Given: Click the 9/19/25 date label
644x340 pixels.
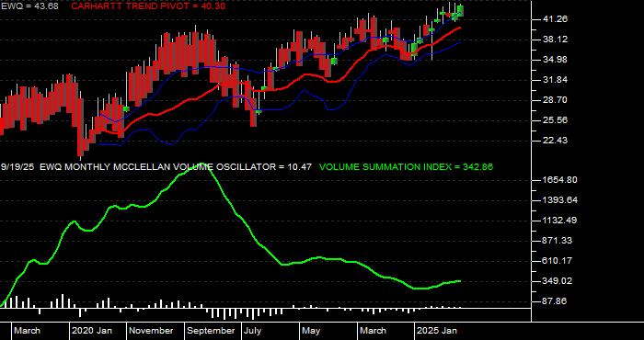Looking at the screenshot, I should 18,167.
